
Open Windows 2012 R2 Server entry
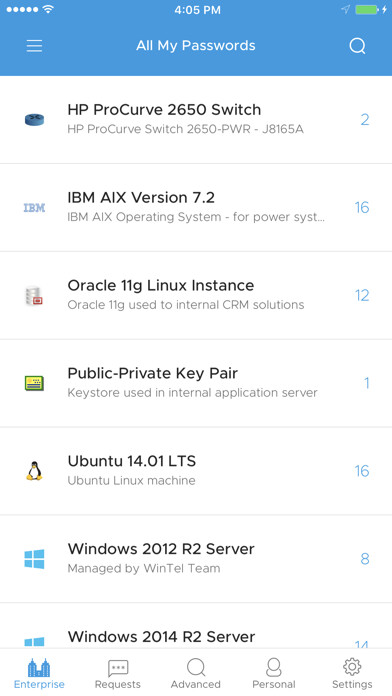point(196,559)
